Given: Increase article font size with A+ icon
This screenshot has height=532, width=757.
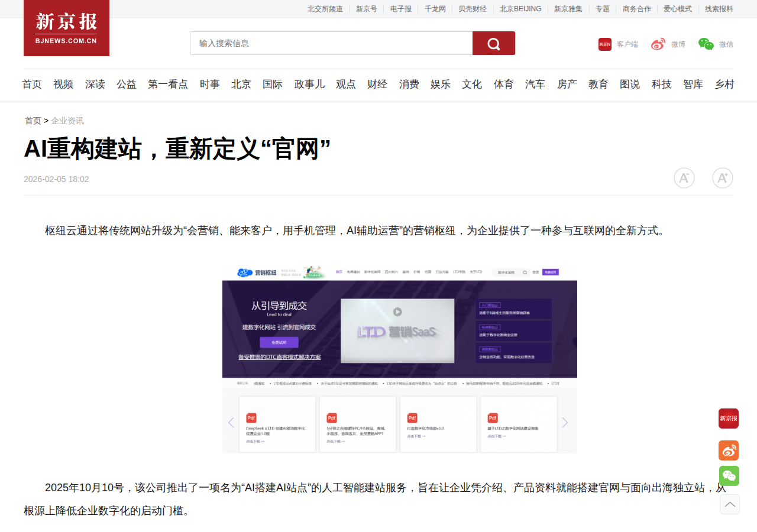Looking at the screenshot, I should (x=723, y=178).
